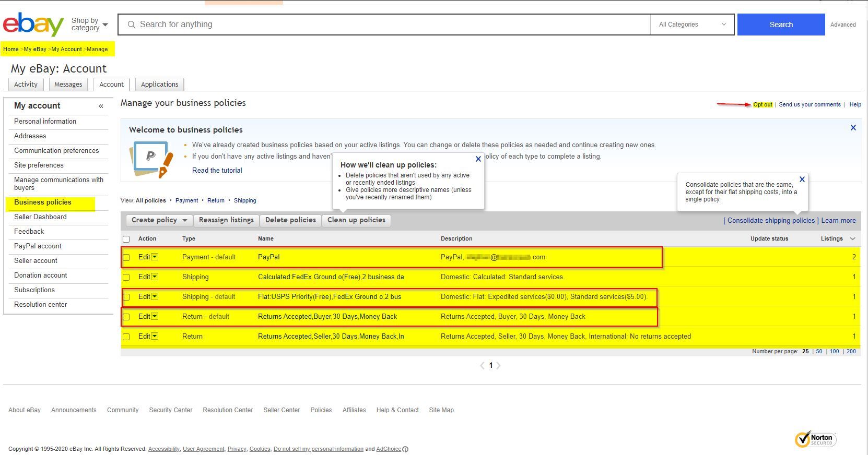Close the clean up policies tooltip
The height and width of the screenshot is (455, 868).
[x=478, y=159]
